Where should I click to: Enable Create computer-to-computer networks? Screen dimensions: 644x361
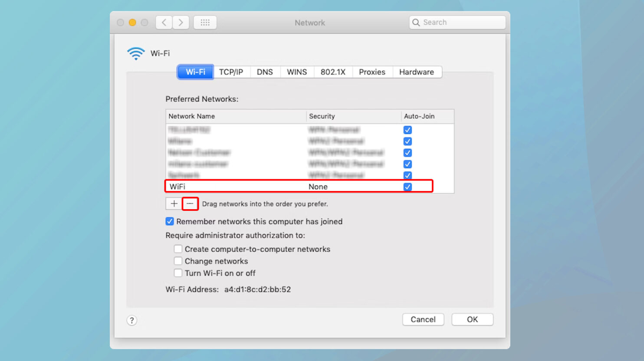[178, 249]
